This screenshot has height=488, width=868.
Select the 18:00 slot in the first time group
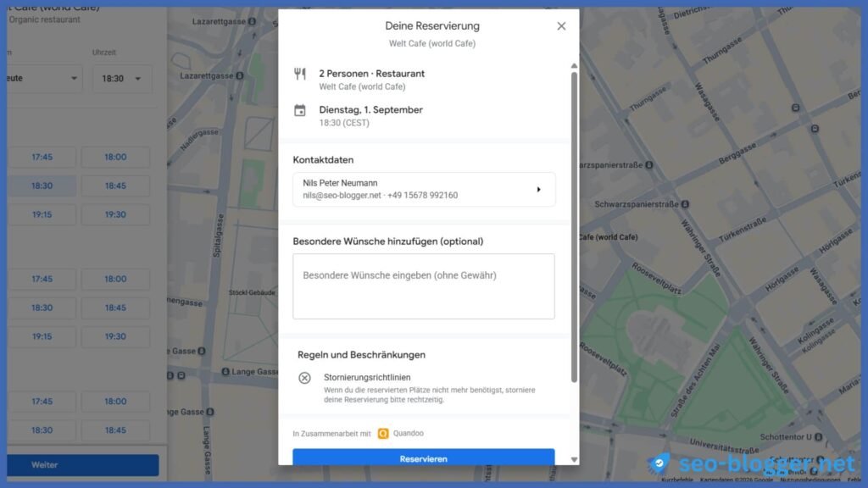click(x=115, y=157)
